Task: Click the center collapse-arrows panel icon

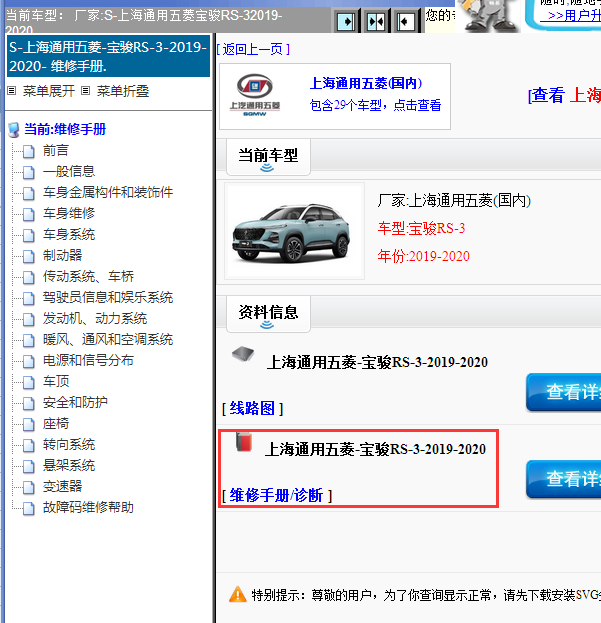Action: click(376, 21)
